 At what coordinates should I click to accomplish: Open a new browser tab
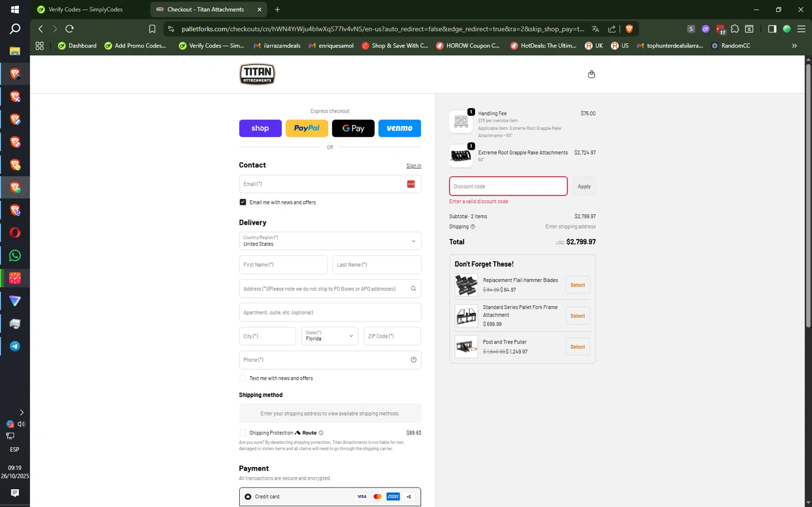277,9
